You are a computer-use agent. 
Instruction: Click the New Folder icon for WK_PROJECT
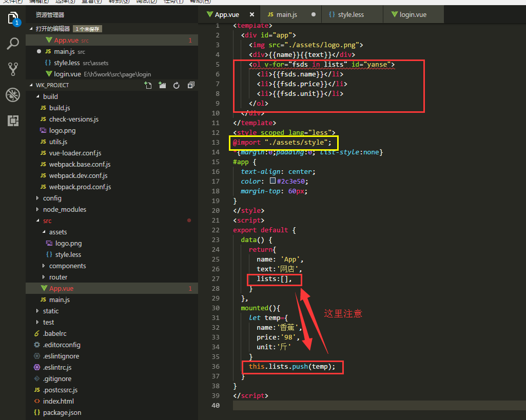coord(162,85)
